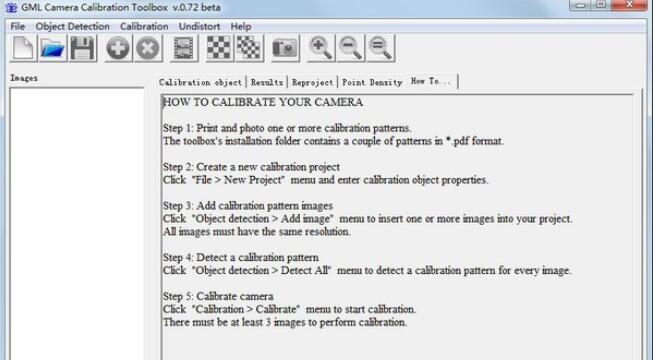653x360 pixels.
Task: Click 'Step 3: Add calibration pattern images' text
Action: 248,206
